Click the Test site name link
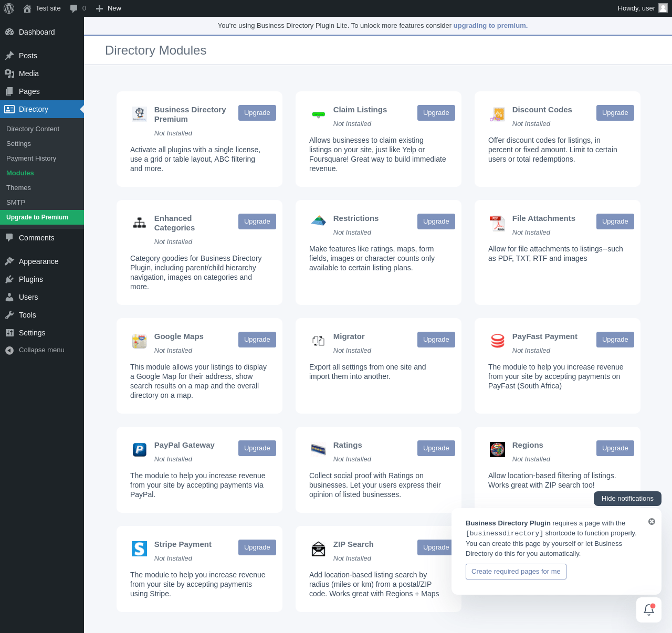The height and width of the screenshot is (633, 672). (48, 8)
